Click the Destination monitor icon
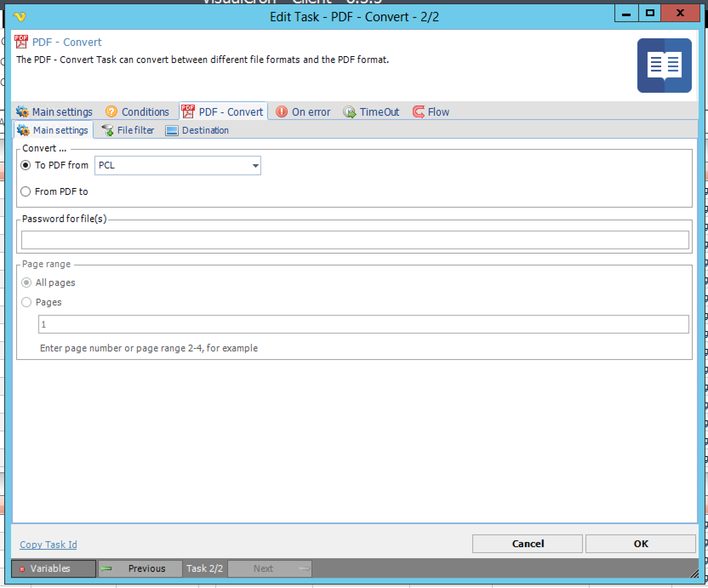The image size is (708, 588). (171, 131)
